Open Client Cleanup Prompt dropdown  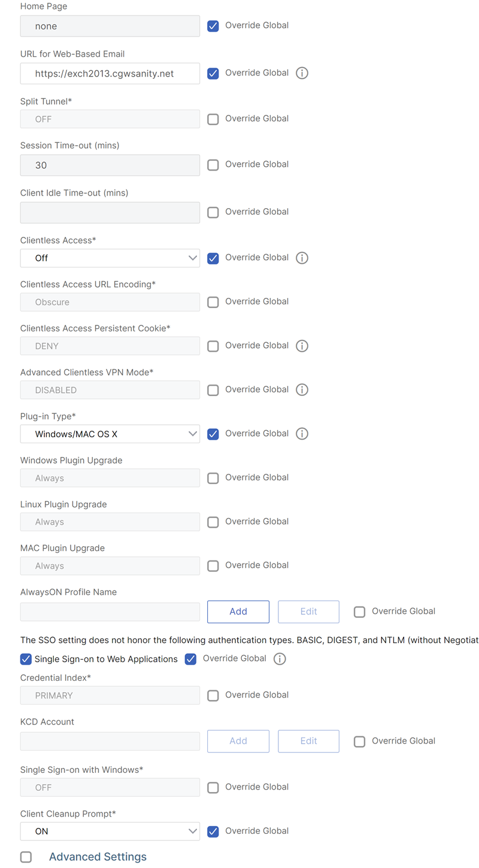point(110,831)
